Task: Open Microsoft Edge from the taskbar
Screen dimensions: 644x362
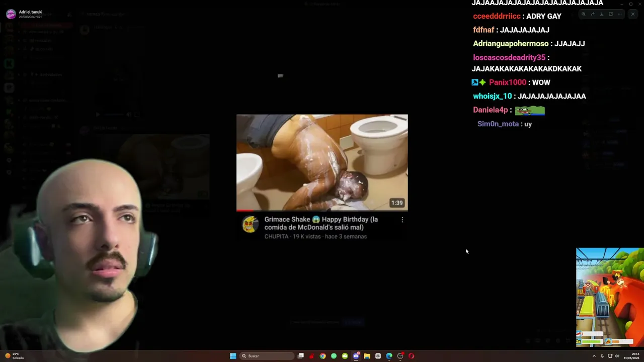Action: tap(389, 356)
